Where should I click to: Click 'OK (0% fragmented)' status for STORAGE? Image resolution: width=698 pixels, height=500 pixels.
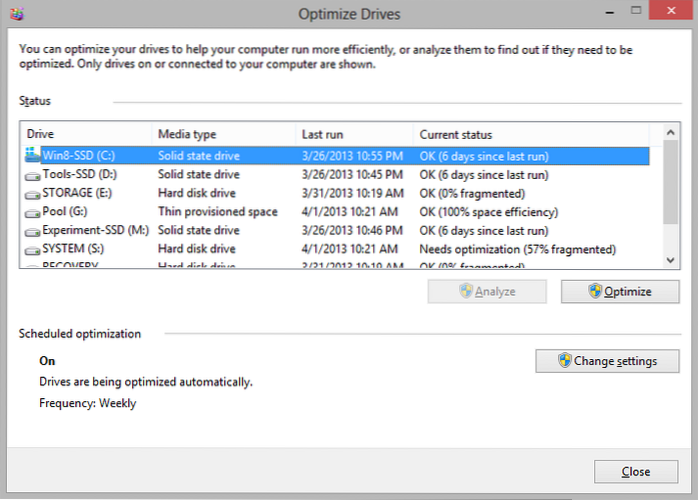click(x=472, y=193)
